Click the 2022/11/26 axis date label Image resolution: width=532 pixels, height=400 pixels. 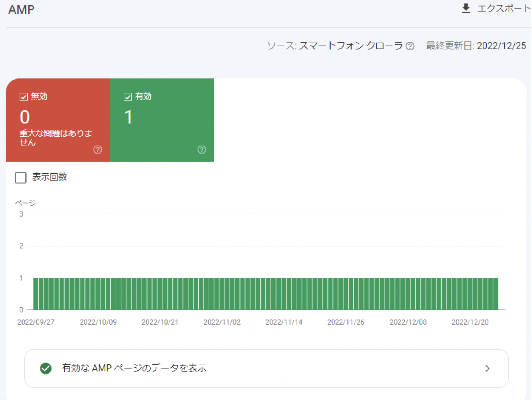point(346,322)
